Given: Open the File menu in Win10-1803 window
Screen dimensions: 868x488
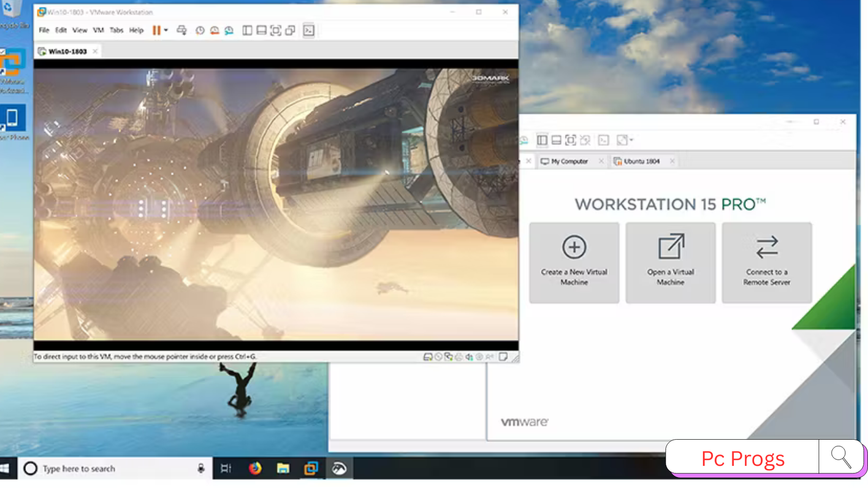Looking at the screenshot, I should (44, 30).
